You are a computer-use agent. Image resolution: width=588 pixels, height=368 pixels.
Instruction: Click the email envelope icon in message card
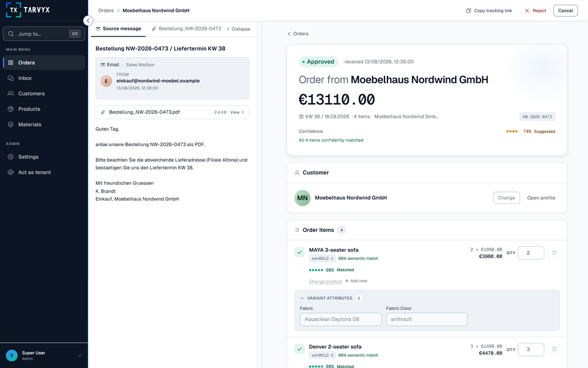click(103, 65)
